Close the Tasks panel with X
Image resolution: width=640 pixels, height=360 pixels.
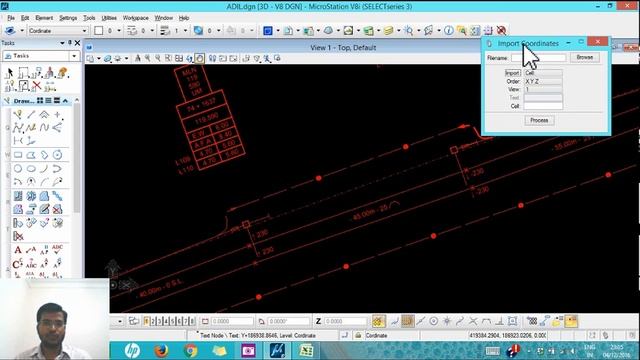click(78, 43)
